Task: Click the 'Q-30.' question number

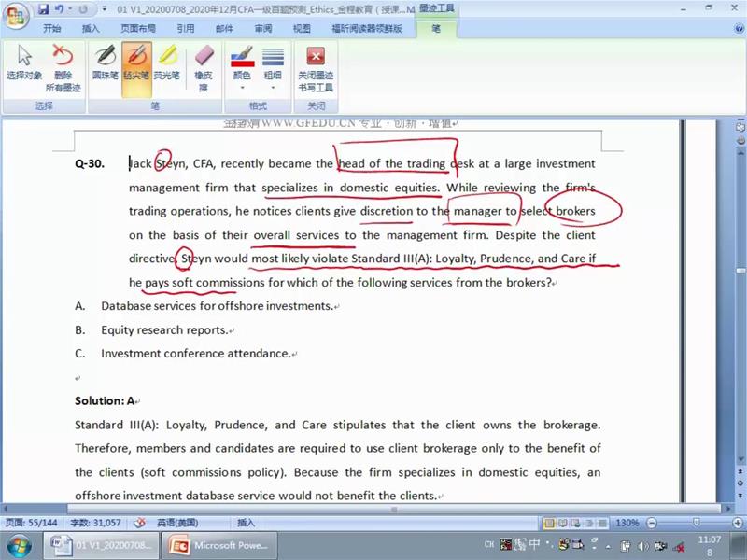Action: click(x=90, y=164)
